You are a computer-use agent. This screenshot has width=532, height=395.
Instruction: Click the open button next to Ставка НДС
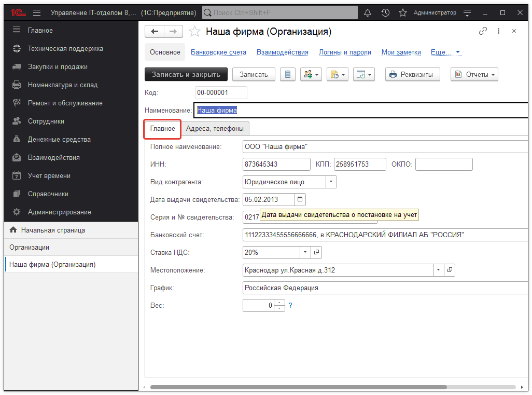(x=317, y=252)
